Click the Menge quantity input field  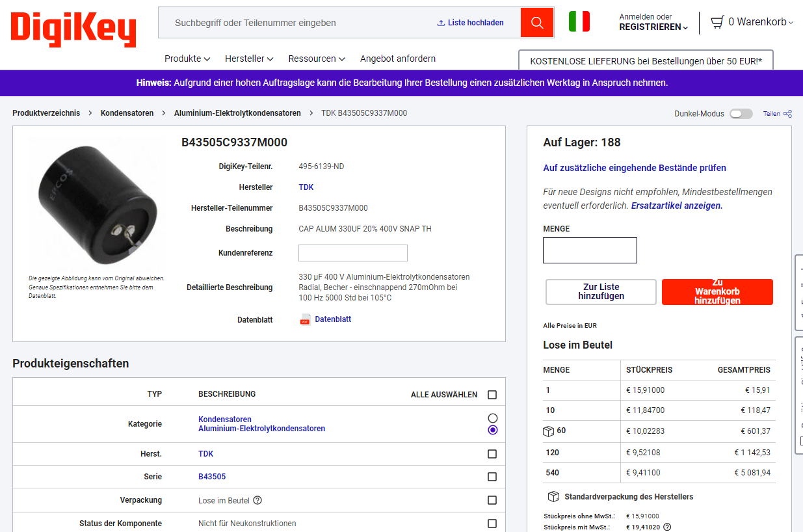tap(590, 250)
